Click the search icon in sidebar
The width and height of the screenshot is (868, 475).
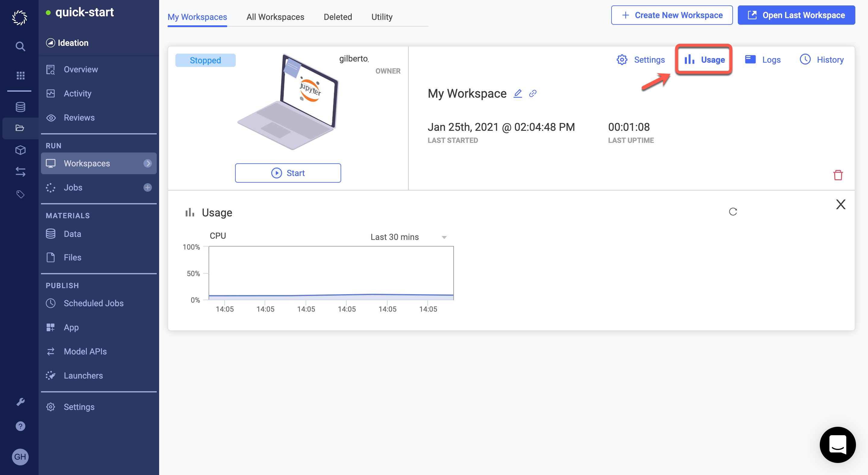(x=19, y=46)
